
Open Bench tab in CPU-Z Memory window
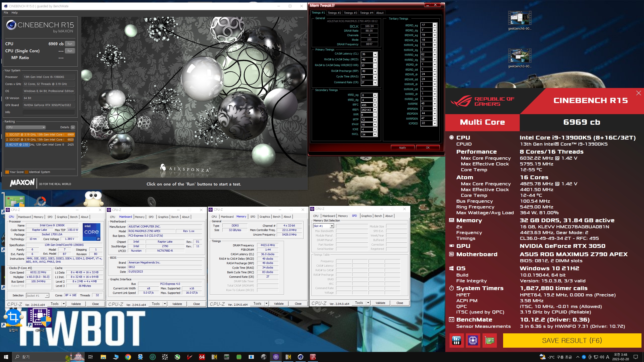coord(276,217)
